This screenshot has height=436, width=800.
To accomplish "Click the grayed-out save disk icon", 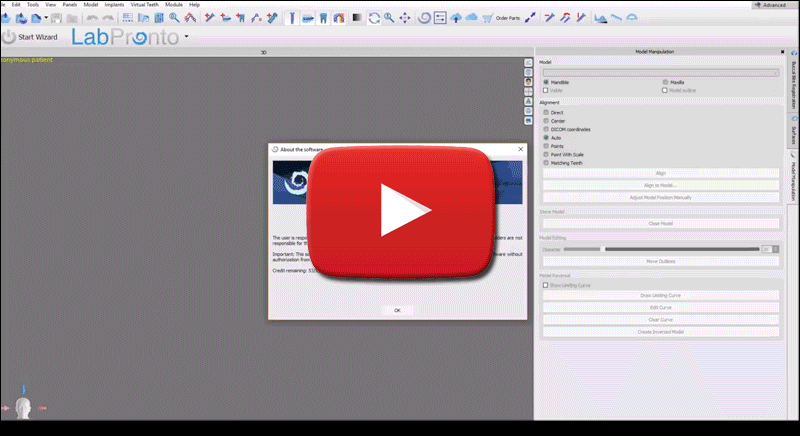I will point(56,18).
